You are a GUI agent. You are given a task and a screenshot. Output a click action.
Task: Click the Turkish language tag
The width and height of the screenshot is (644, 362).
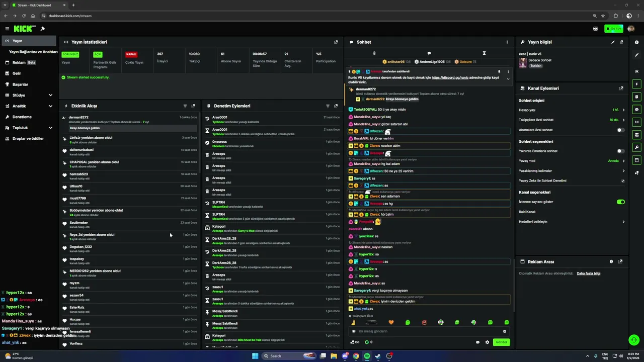click(536, 66)
